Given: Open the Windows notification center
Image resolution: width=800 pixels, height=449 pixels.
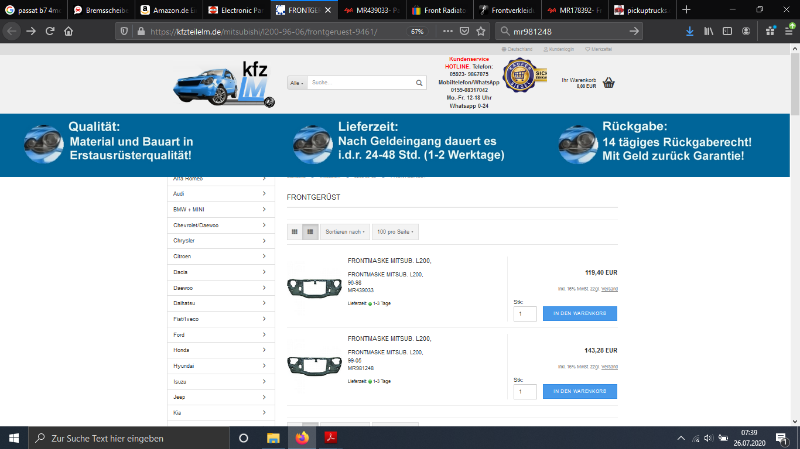Looking at the screenshot, I should (782, 438).
